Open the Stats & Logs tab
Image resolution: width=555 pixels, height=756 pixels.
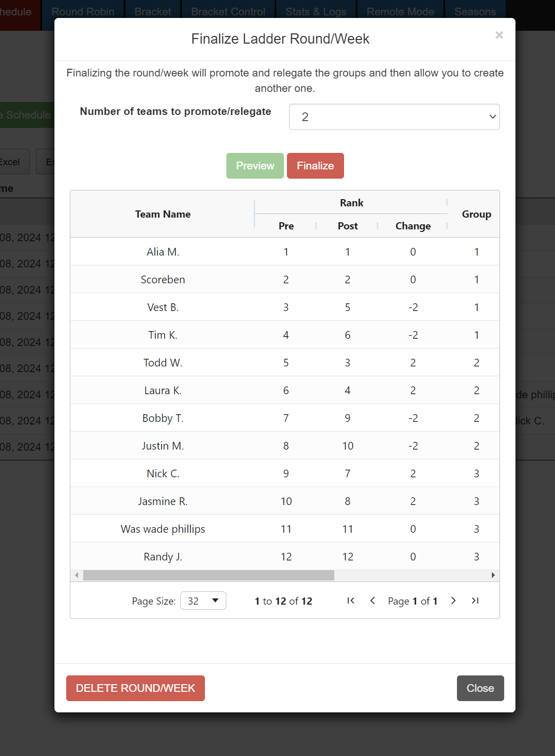coord(316,11)
